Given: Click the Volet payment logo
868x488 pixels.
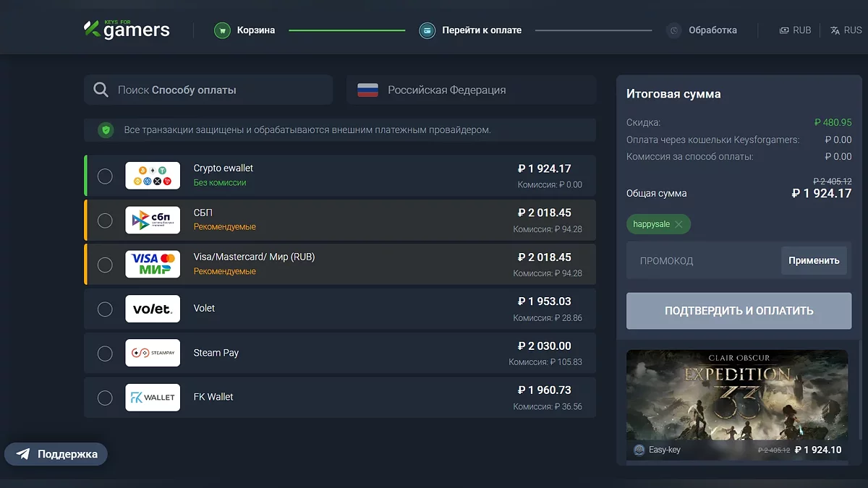Looking at the screenshot, I should pos(153,309).
